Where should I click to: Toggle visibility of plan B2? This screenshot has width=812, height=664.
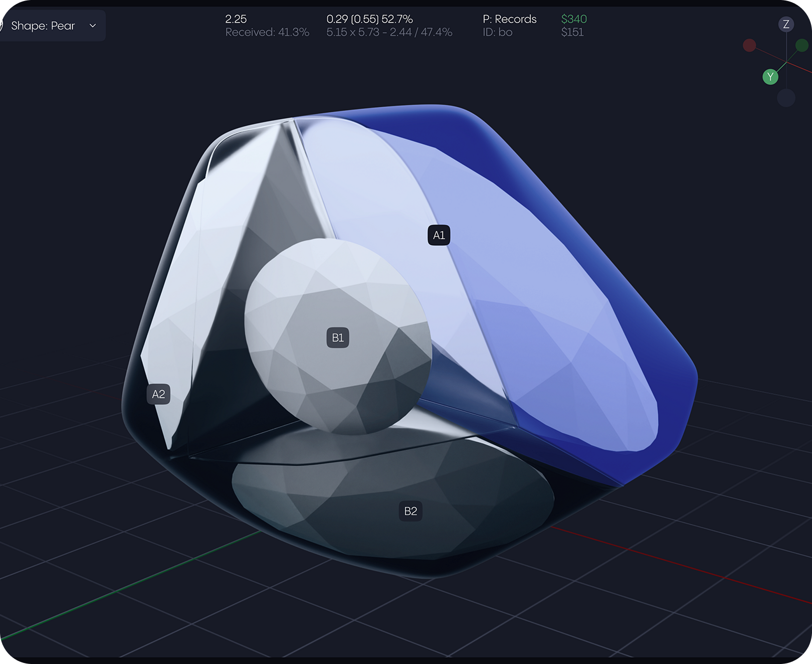[411, 511]
